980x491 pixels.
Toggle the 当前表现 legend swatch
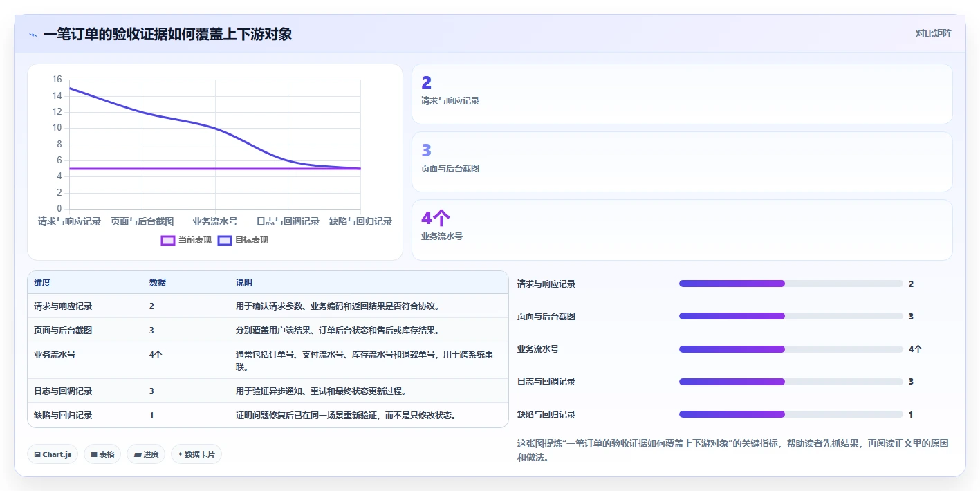pos(167,240)
